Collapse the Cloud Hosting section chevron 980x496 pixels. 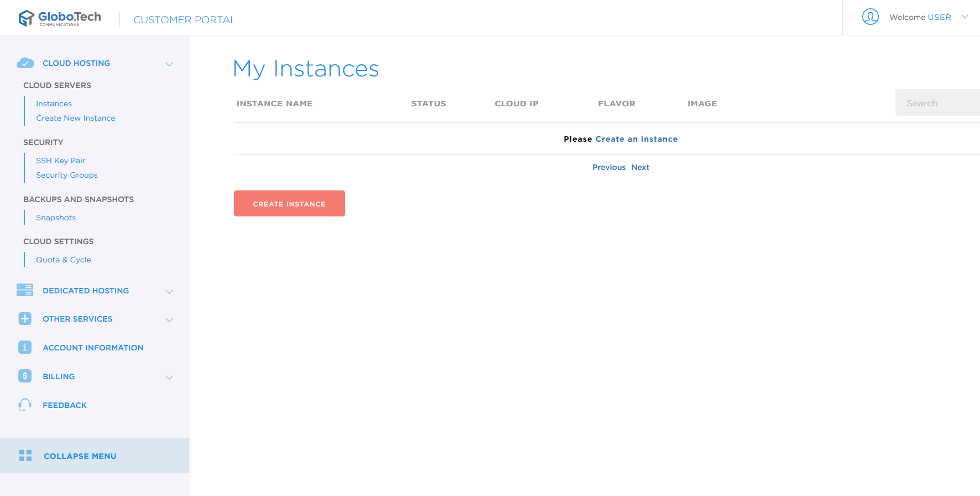[169, 64]
